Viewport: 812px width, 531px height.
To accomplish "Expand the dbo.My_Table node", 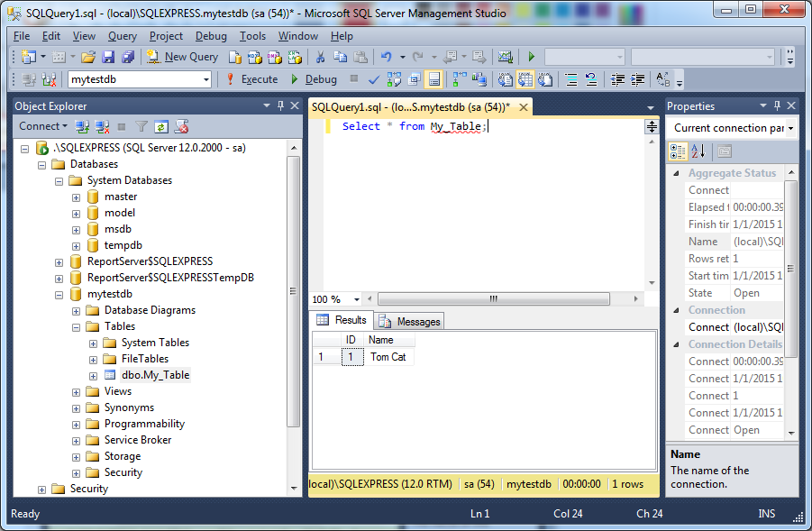I will point(94,375).
